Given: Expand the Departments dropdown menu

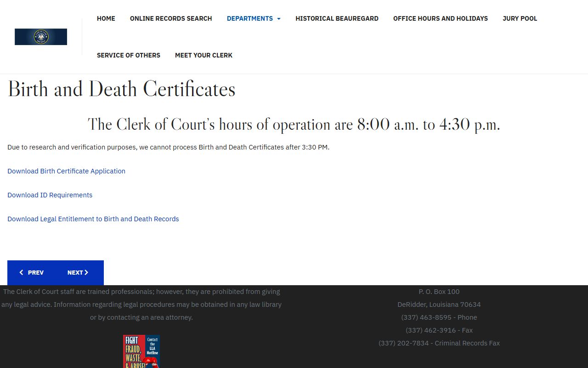Looking at the screenshot, I should (254, 18).
